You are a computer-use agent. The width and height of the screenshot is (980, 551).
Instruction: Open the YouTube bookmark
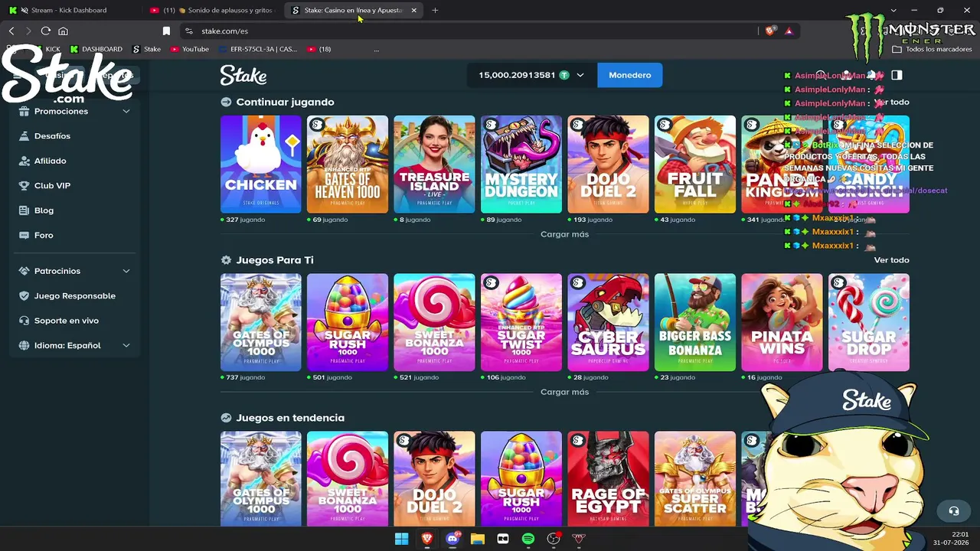[x=190, y=49]
